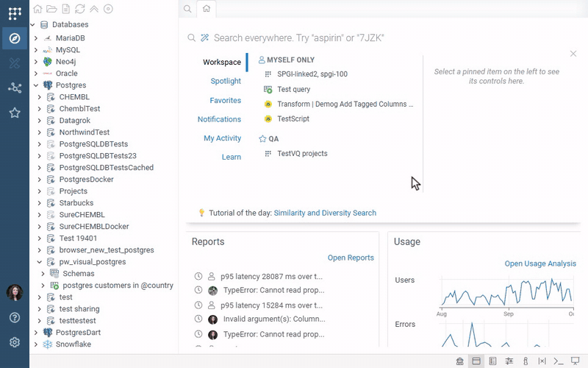Expand the Neo4j node
Screen dimensions: 588x368
point(36,62)
